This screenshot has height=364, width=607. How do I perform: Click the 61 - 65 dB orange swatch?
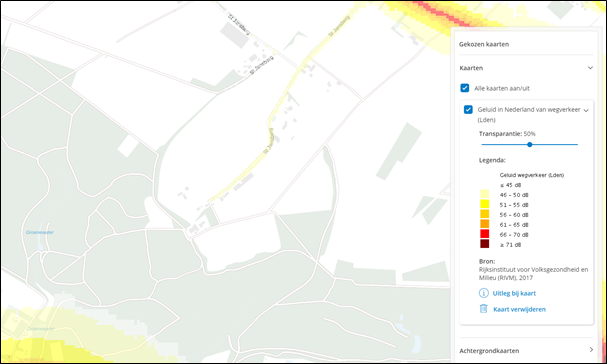pos(485,224)
